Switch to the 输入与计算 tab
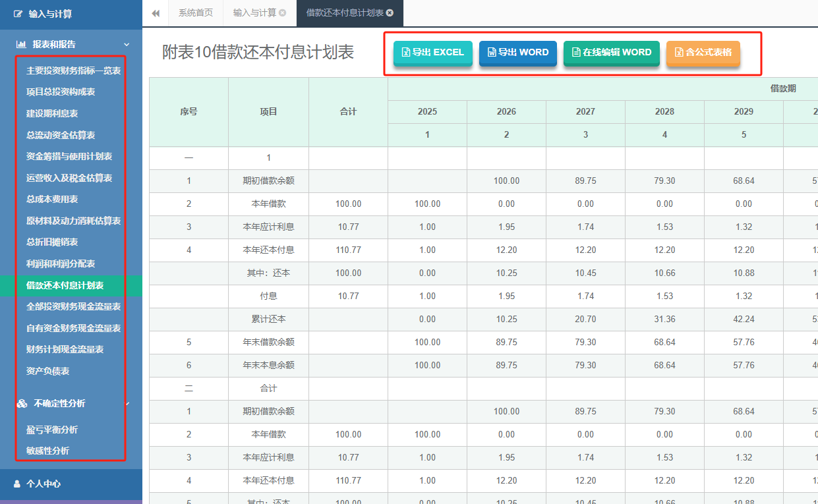This screenshot has height=504, width=818. click(x=254, y=12)
